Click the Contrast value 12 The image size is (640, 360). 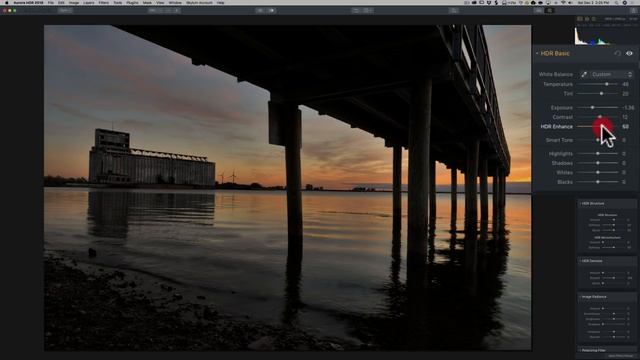pyautogui.click(x=625, y=117)
